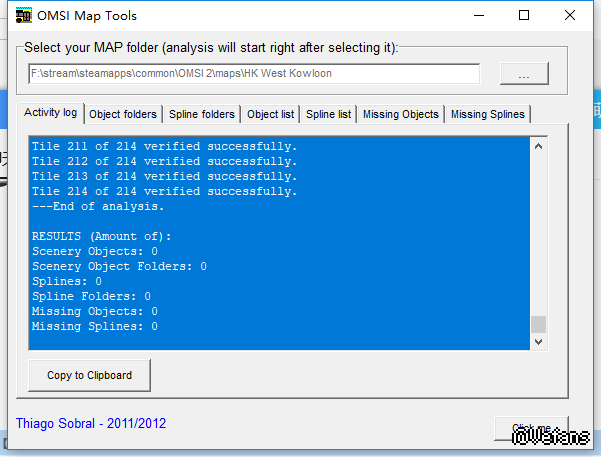This screenshot has width=601, height=457.
Task: Close the OMSI Map Tools window
Action: [x=570, y=15]
